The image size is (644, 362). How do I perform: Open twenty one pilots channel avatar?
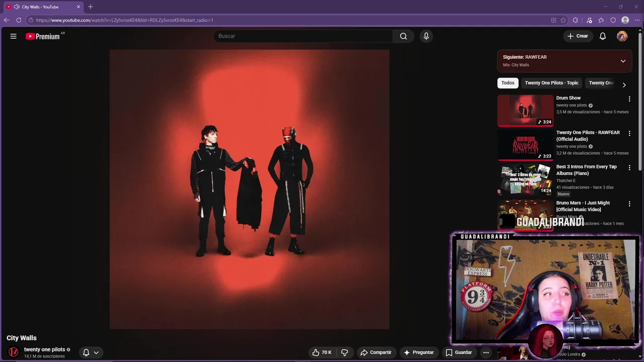pos(14,352)
